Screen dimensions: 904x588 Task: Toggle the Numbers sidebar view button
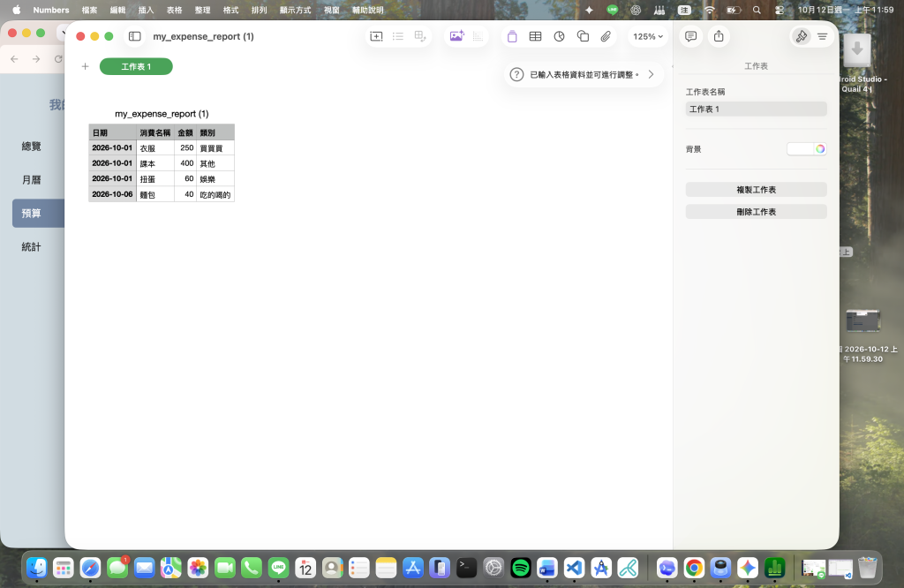(x=134, y=36)
